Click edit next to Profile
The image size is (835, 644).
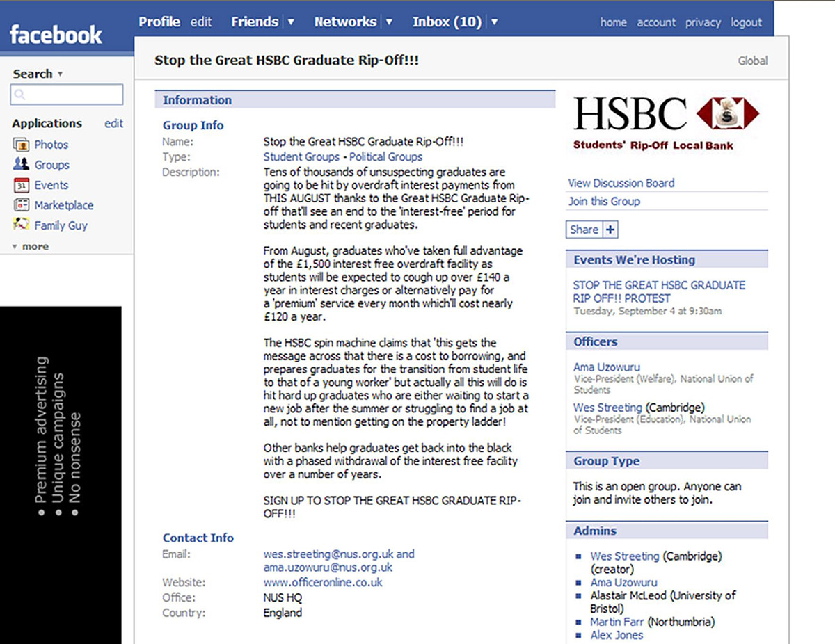point(201,22)
